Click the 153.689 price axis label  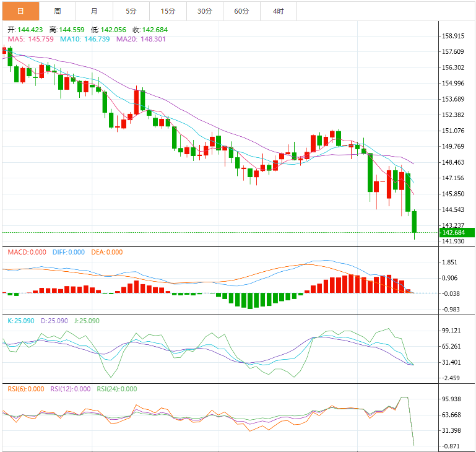453,99
